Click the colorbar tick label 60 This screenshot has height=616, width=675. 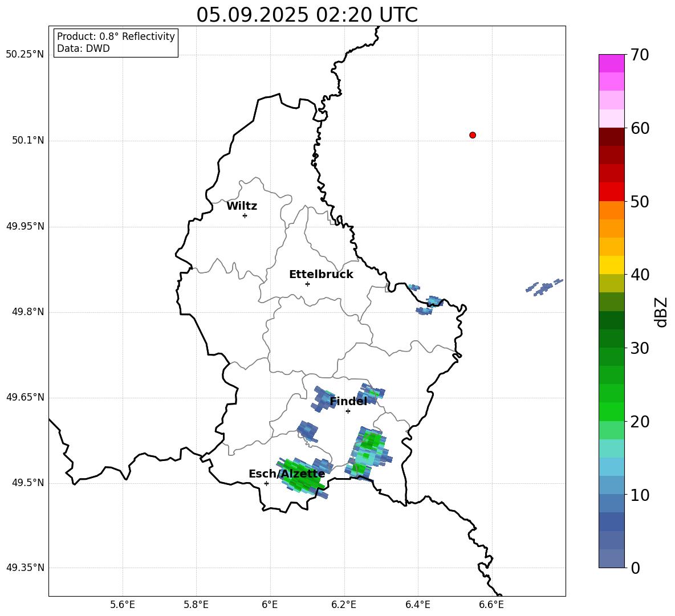pyautogui.click(x=640, y=128)
